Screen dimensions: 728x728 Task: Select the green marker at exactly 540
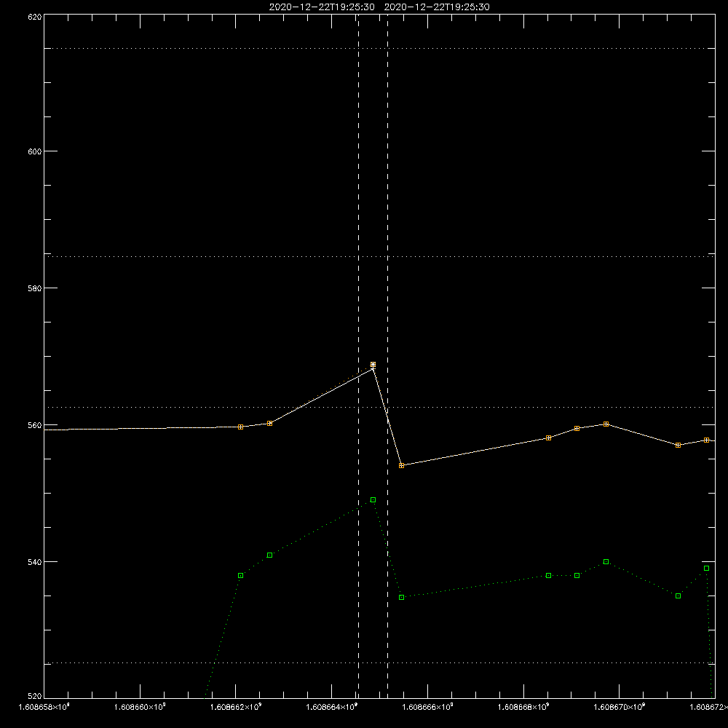click(x=606, y=562)
